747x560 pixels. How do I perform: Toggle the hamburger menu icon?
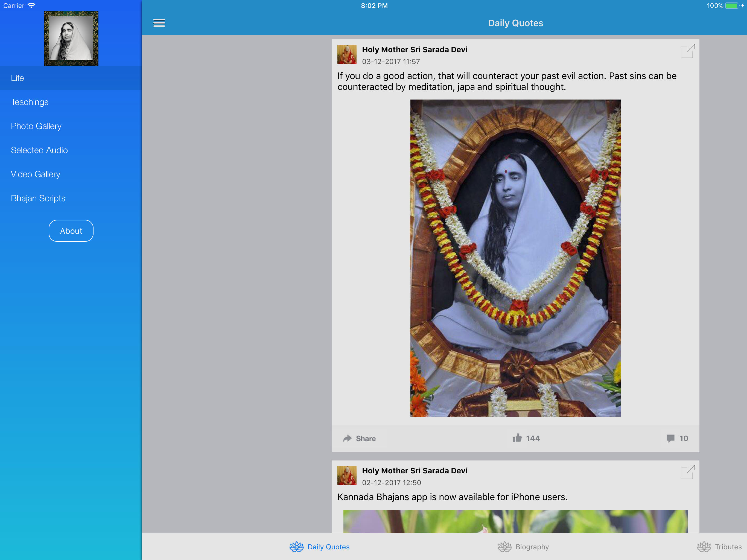coord(159,23)
